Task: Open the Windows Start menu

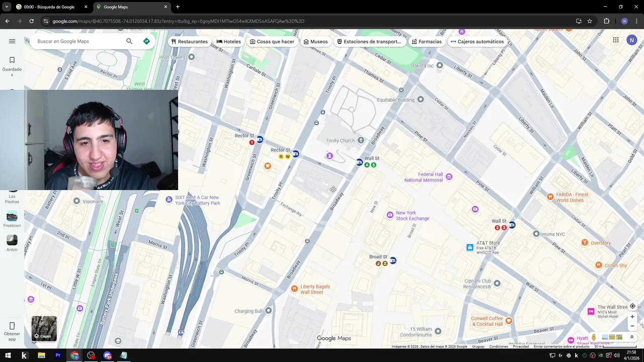Action: coord(8,355)
